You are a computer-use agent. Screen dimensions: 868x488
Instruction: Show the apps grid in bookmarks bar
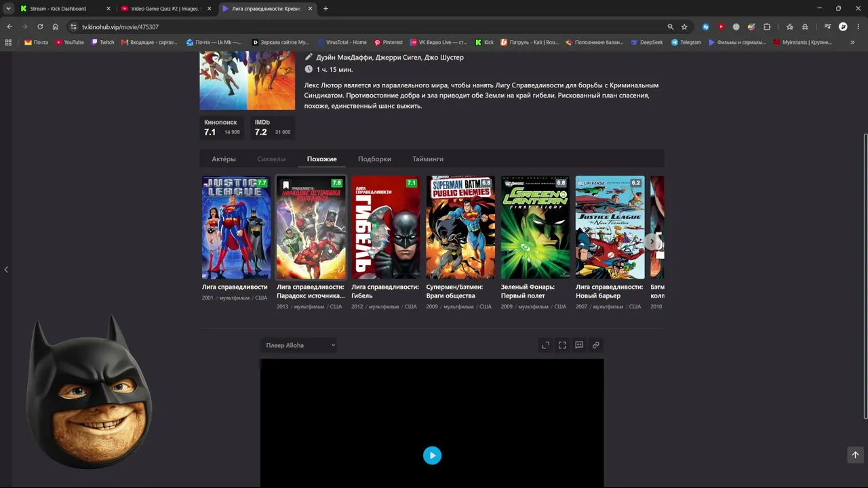(x=8, y=42)
